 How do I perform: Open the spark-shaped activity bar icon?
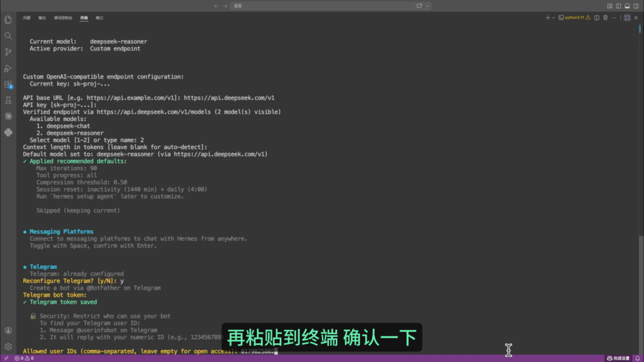pos(8,116)
